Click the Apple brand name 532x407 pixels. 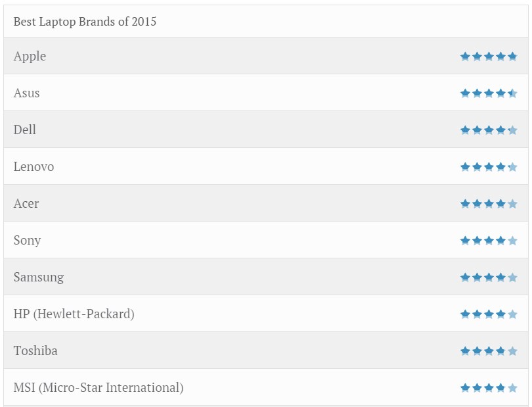pyautogui.click(x=30, y=57)
